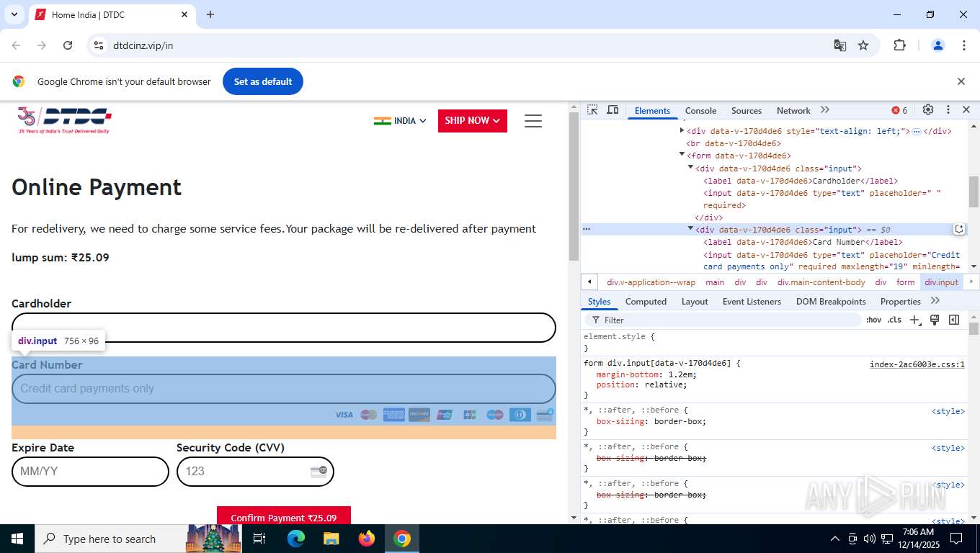Show more DevTools panel tabs
Image resolution: width=980 pixels, height=553 pixels.
click(825, 110)
